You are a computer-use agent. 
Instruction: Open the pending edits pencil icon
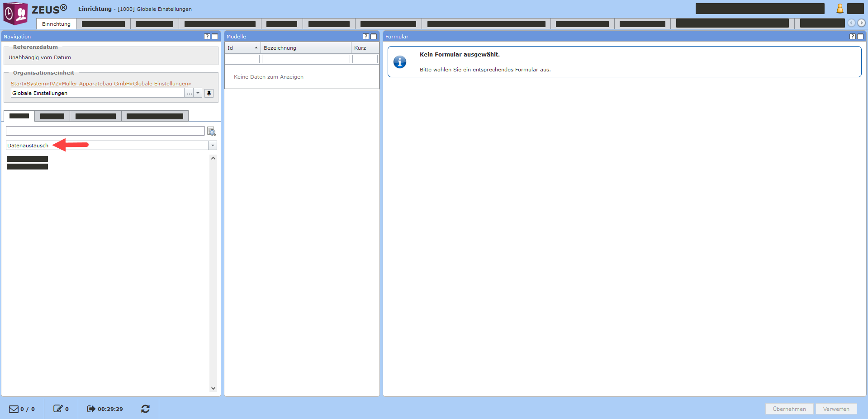pos(58,409)
